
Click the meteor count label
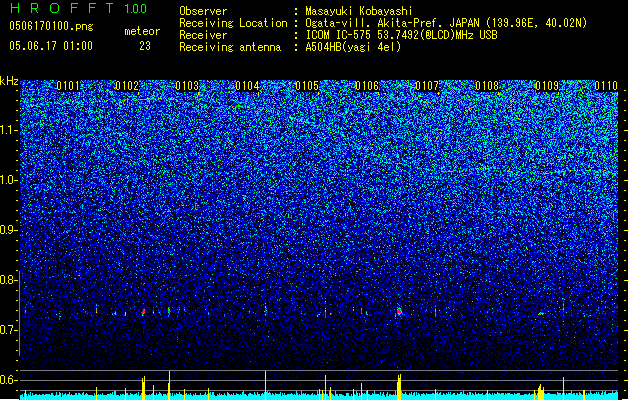click(142, 31)
